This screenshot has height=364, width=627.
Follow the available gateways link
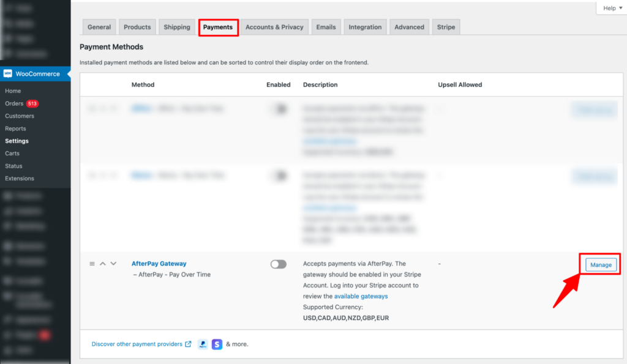pyautogui.click(x=361, y=296)
